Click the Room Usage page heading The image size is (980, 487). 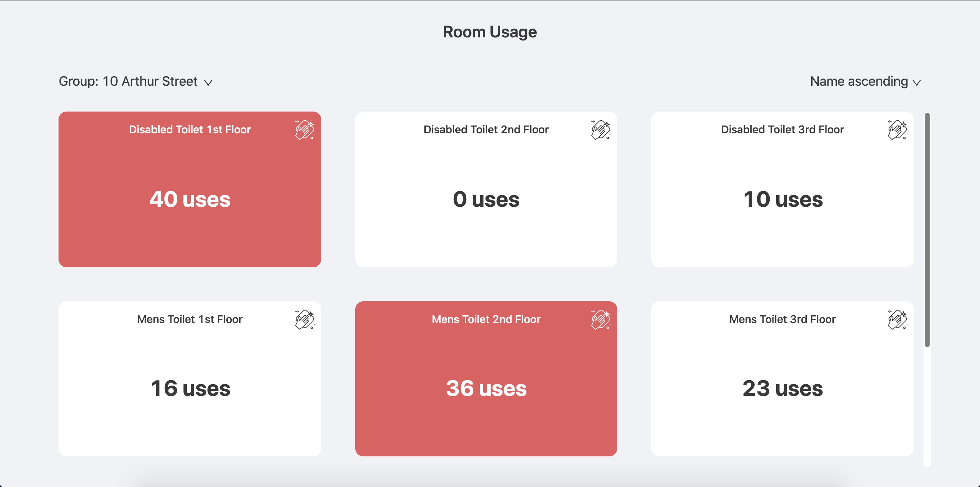490,32
